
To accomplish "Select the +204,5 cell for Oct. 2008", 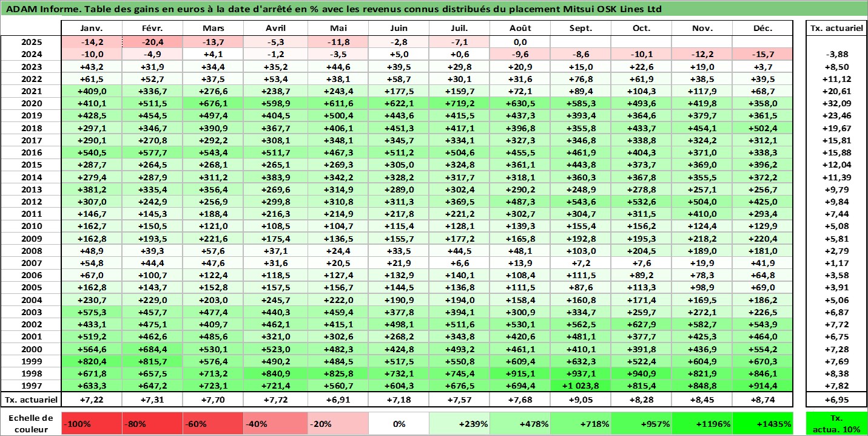I will point(641,250).
